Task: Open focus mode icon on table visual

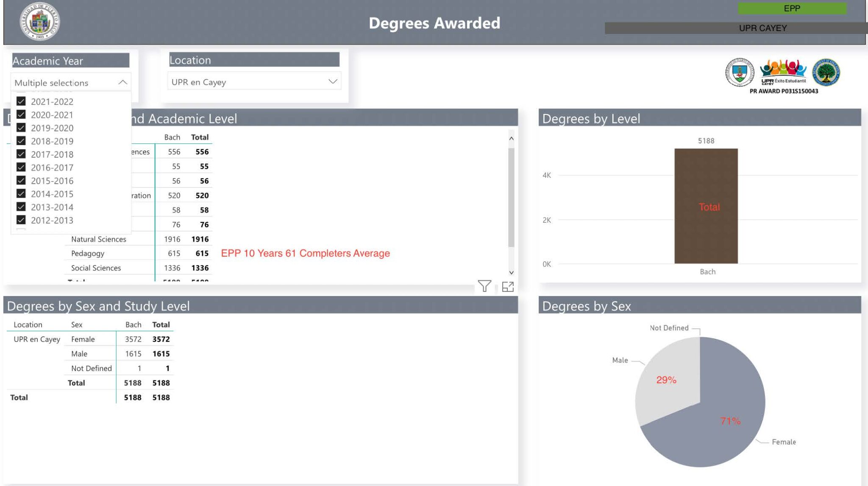Action: 507,287
